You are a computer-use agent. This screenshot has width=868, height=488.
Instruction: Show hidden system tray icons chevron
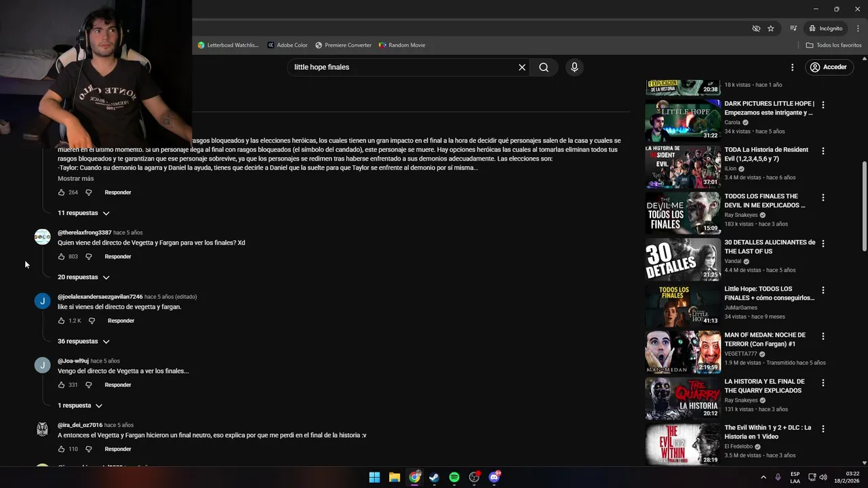pyautogui.click(x=763, y=477)
